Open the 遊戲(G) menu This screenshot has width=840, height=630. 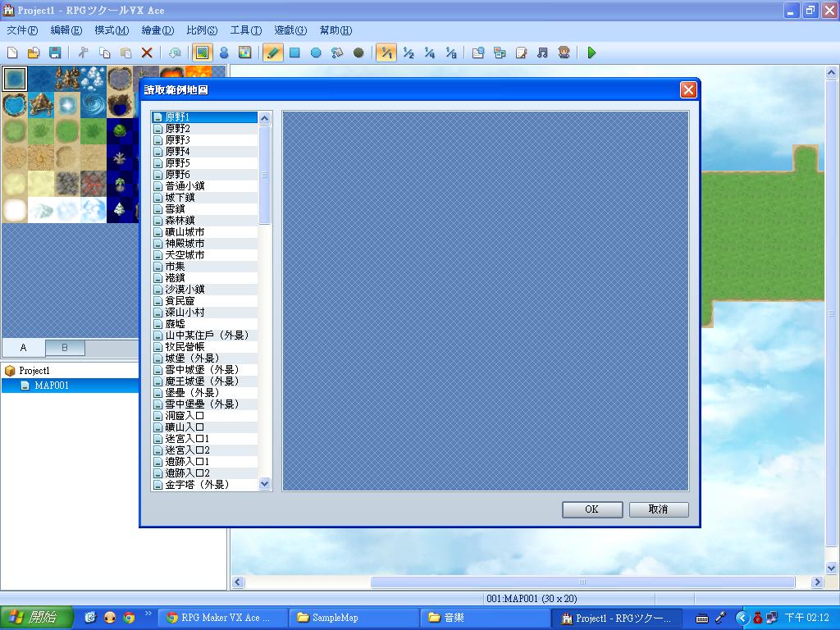point(290,30)
